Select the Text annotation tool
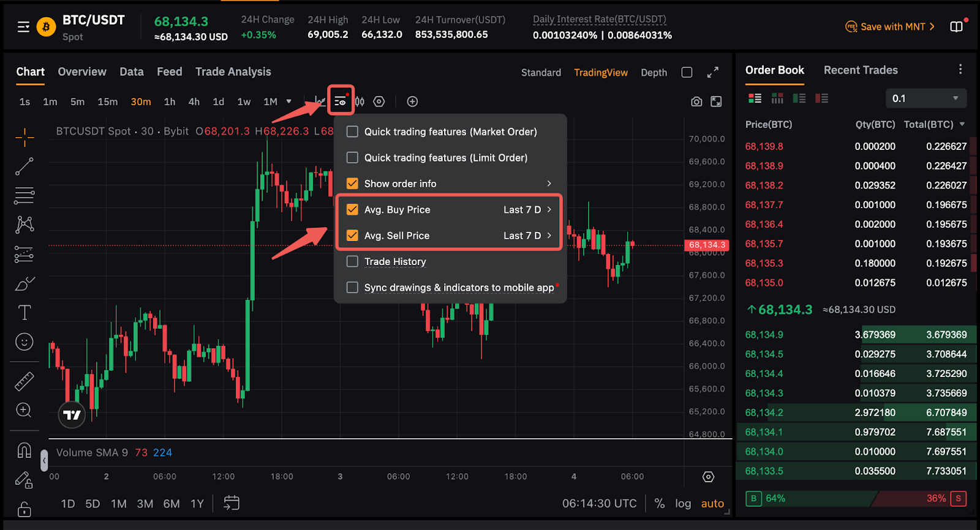Viewport: 980px width, 530px height. (x=24, y=313)
